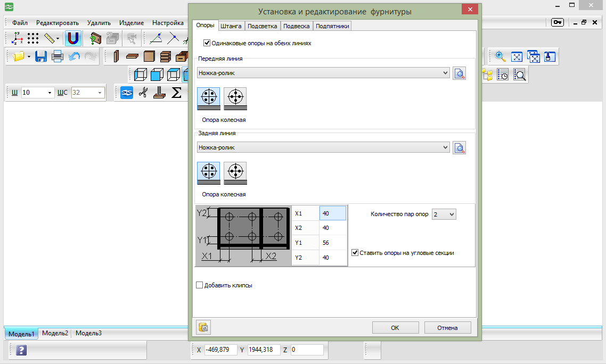Click the X1 value field
This screenshot has width=606, height=364.
coord(332,213)
